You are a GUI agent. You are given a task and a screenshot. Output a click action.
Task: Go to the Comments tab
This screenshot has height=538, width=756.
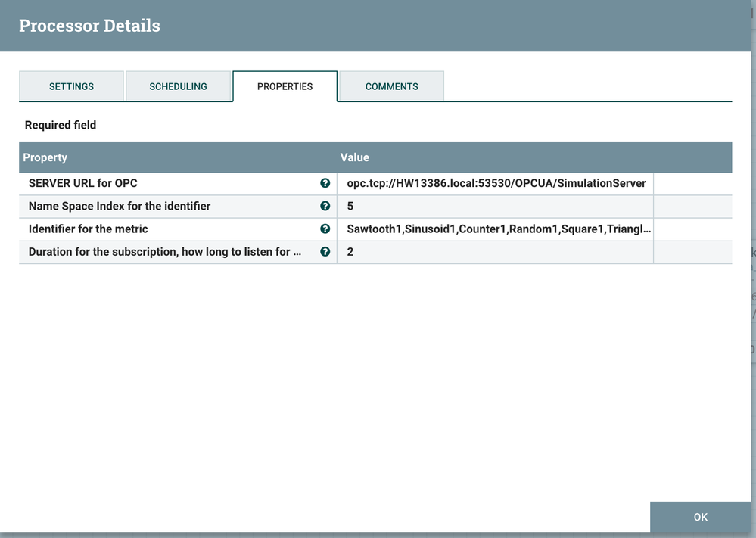coord(391,86)
